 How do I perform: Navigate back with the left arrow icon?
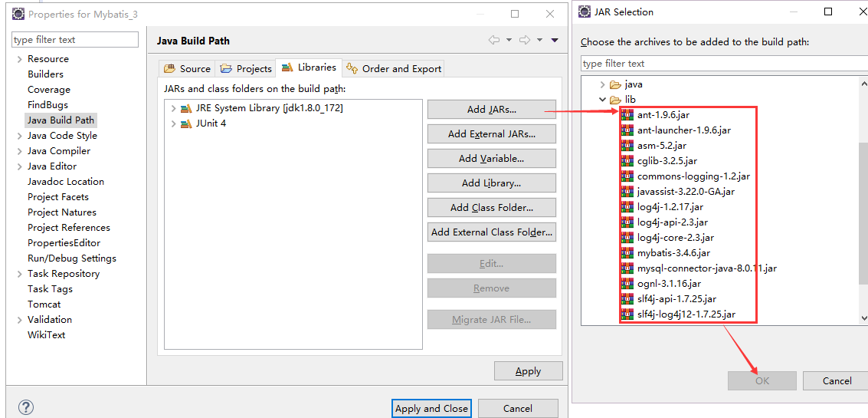[x=494, y=41]
